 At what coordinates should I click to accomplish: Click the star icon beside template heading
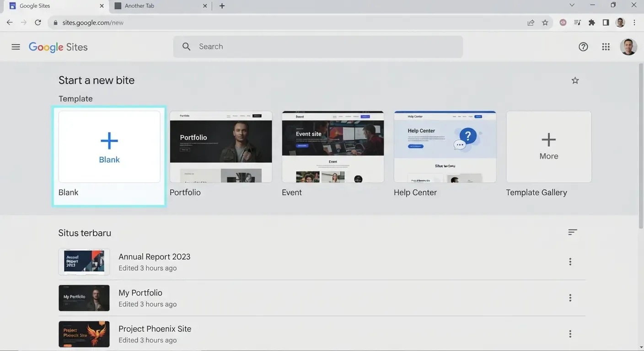pos(575,80)
